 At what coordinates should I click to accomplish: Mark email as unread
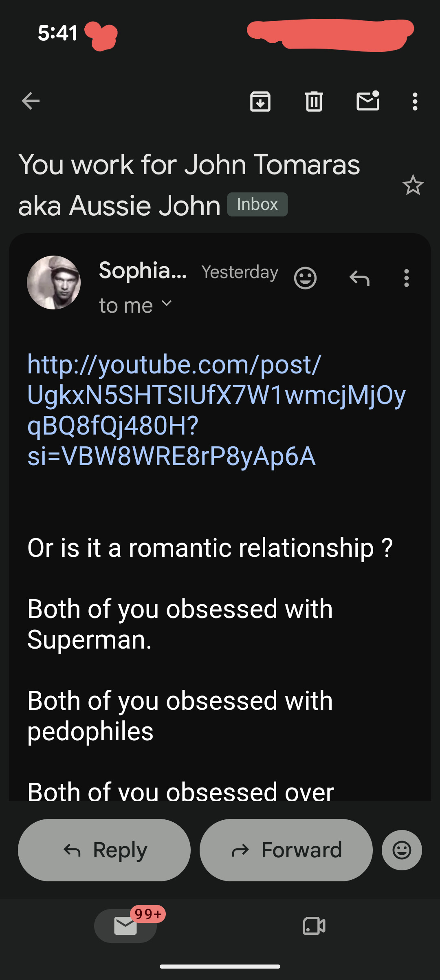tap(368, 101)
